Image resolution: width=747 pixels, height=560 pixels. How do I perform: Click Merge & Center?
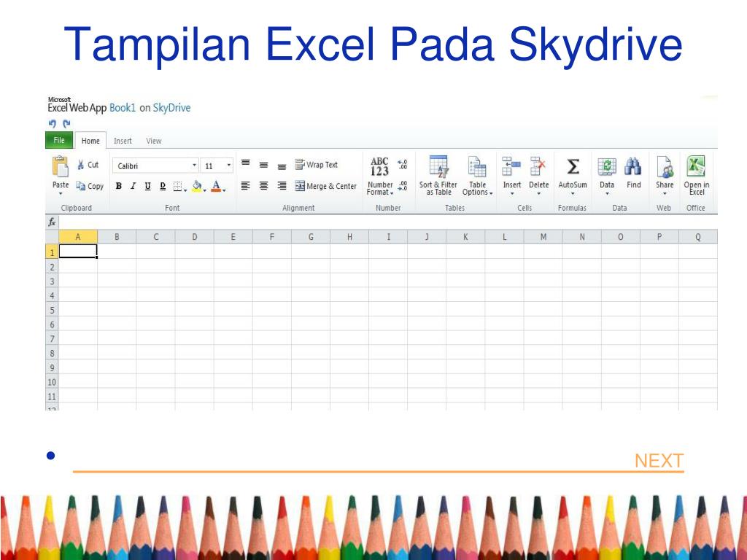coord(326,186)
